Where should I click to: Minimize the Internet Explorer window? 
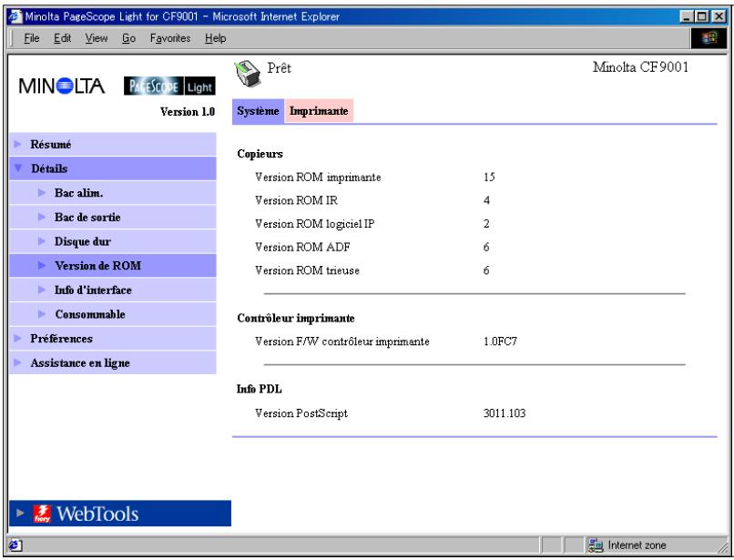tap(687, 17)
